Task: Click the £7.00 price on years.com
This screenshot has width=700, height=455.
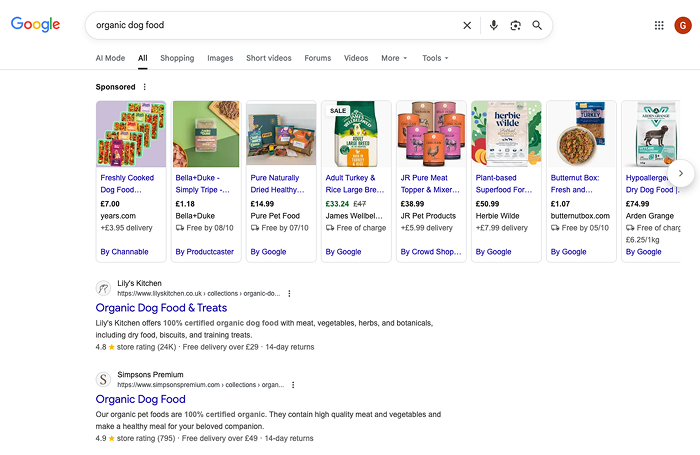Action: pyautogui.click(x=110, y=204)
